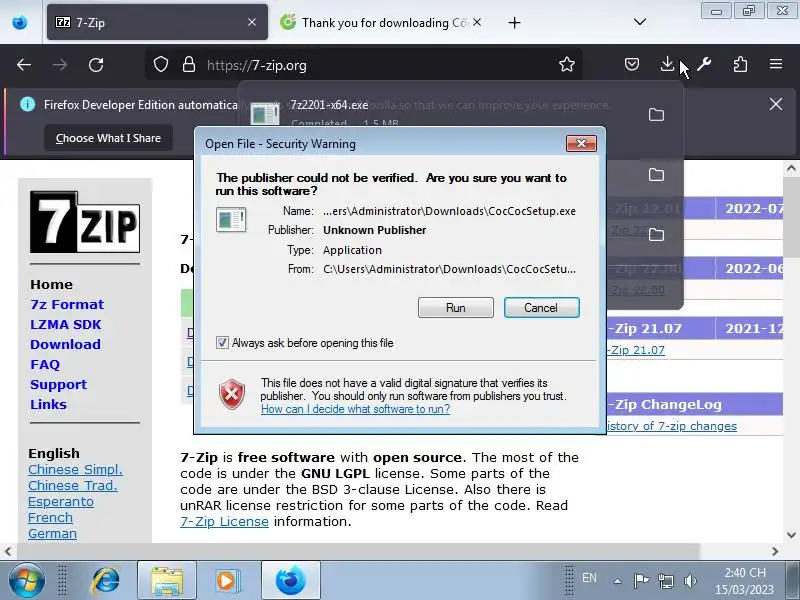Switch to 'Thank you for downloading' tab
The height and width of the screenshot is (600, 800).
point(380,22)
